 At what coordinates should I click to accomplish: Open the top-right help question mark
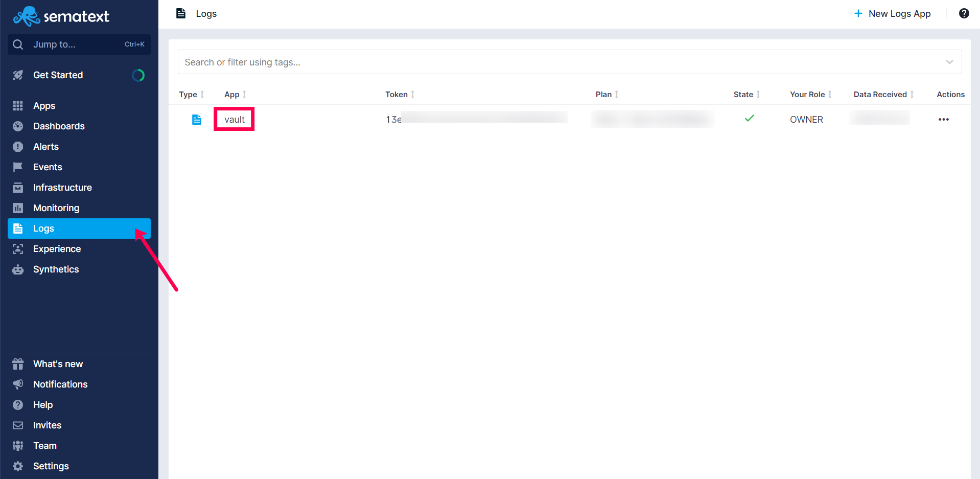pyautogui.click(x=964, y=14)
